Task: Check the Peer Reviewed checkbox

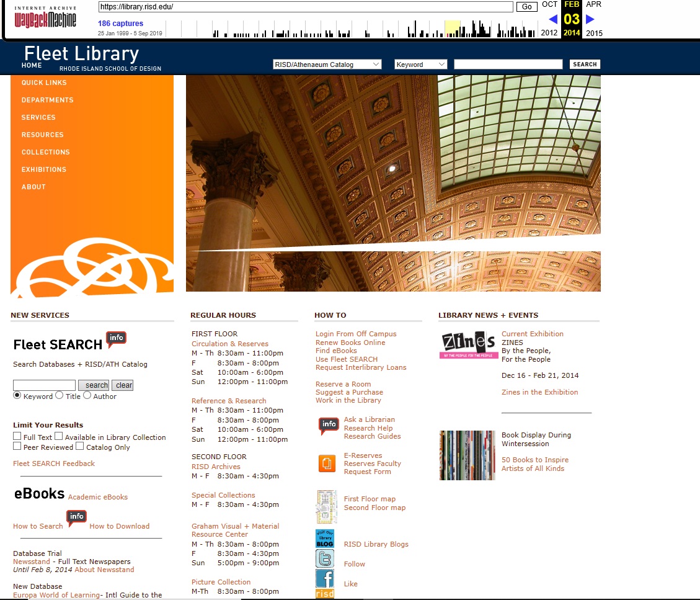Action: (17, 446)
